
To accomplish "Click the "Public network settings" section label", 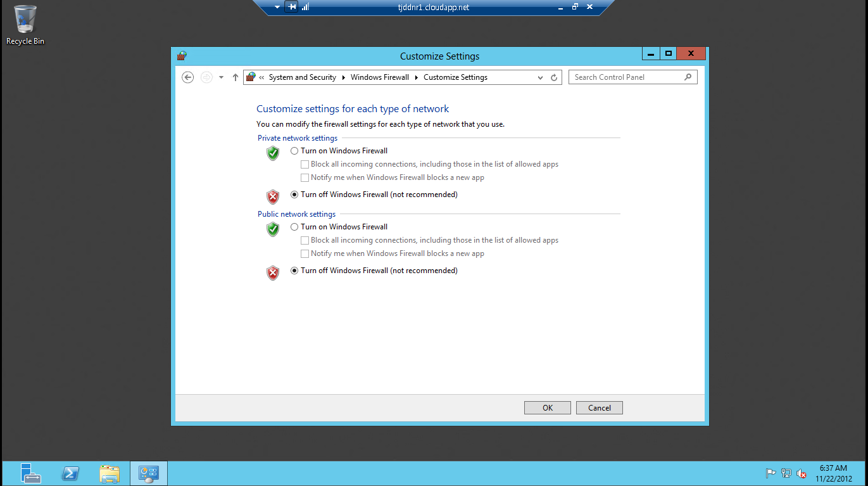I will click(297, 214).
